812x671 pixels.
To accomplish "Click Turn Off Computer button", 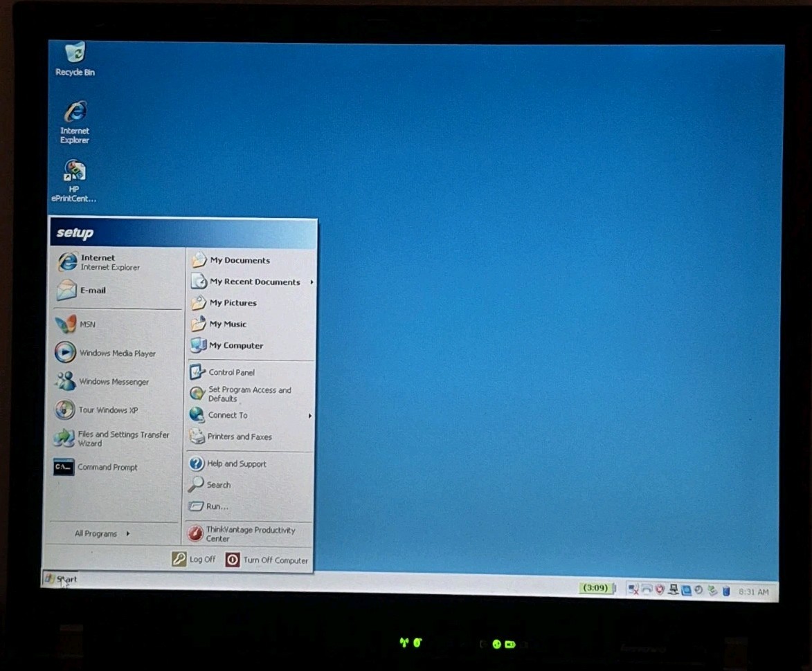I will [267, 560].
